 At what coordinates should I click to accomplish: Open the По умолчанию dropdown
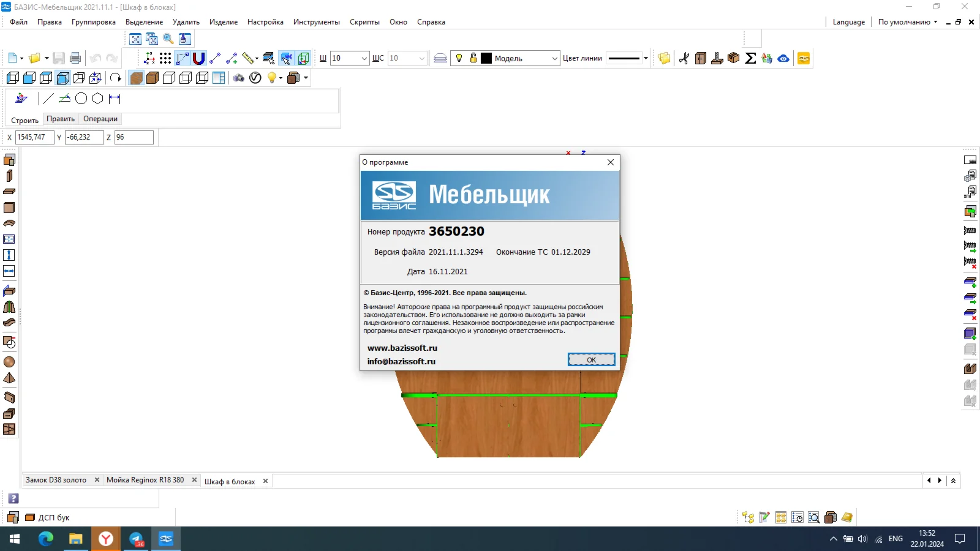click(x=908, y=22)
